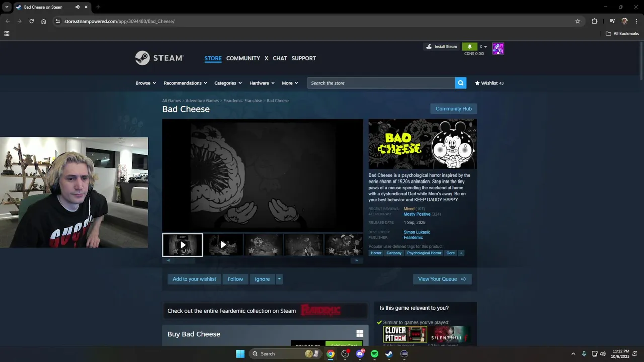This screenshot has width=644, height=362.
Task: Bookmark this page with the star icon
Action: coord(578,21)
